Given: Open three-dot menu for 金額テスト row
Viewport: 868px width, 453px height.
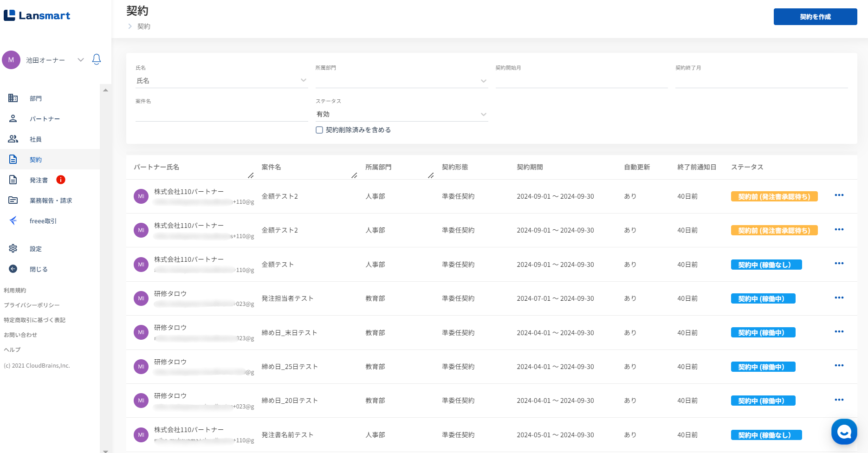Looking at the screenshot, I should pyautogui.click(x=839, y=264).
